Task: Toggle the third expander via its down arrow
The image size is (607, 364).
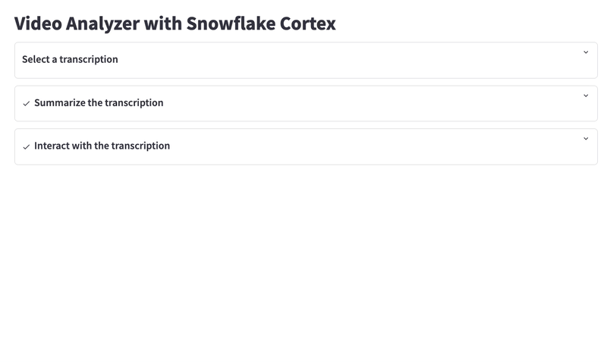Action: click(x=586, y=139)
